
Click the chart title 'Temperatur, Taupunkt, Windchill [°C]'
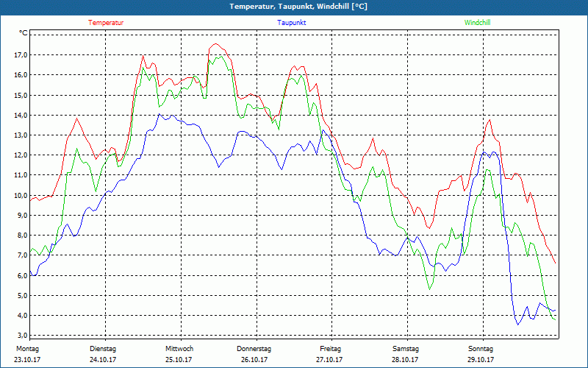point(293,7)
